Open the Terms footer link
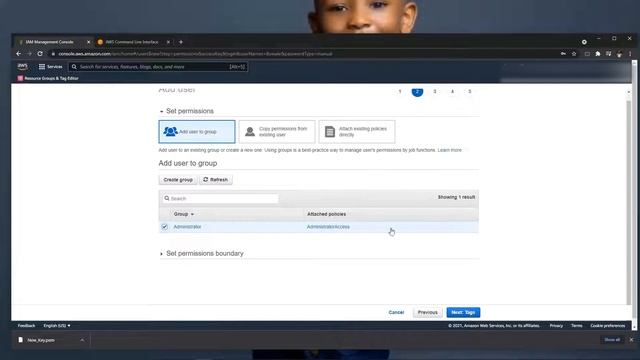This screenshot has width=640, height=360. pyautogui.click(x=577, y=326)
